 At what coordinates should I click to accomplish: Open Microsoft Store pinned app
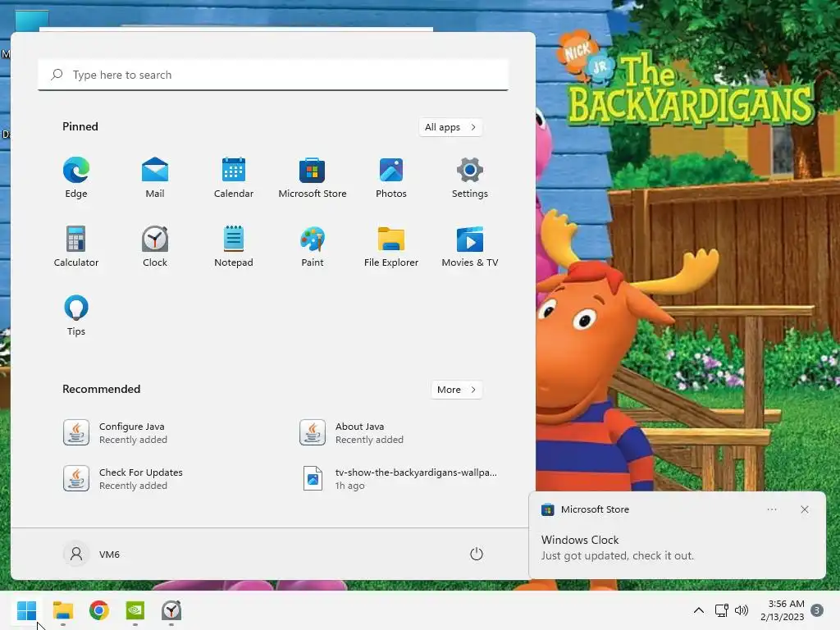(313, 178)
